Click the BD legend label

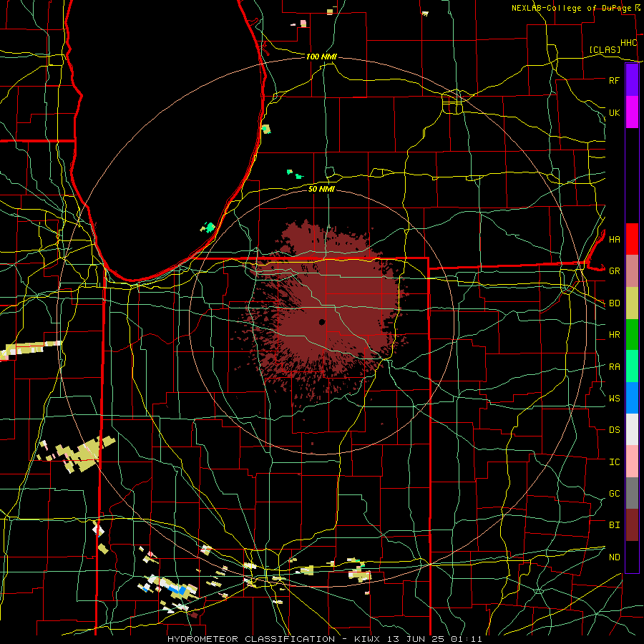point(614,303)
